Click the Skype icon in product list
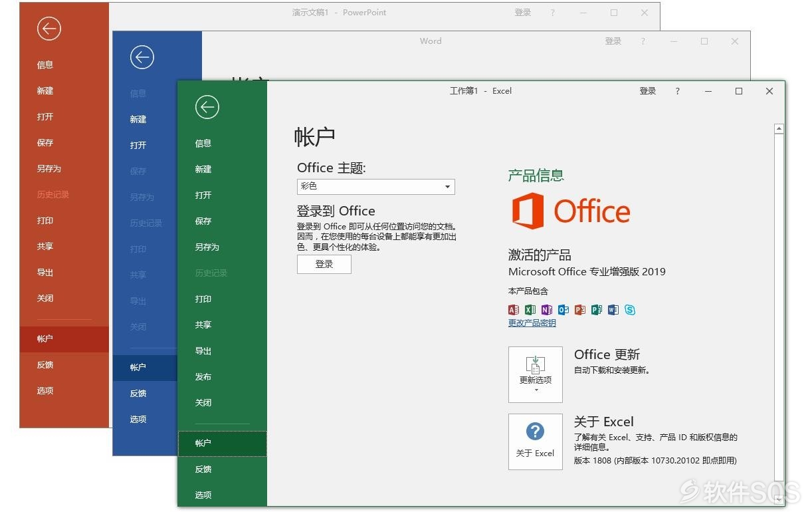Viewport: 812px width, 512px height. tap(630, 310)
